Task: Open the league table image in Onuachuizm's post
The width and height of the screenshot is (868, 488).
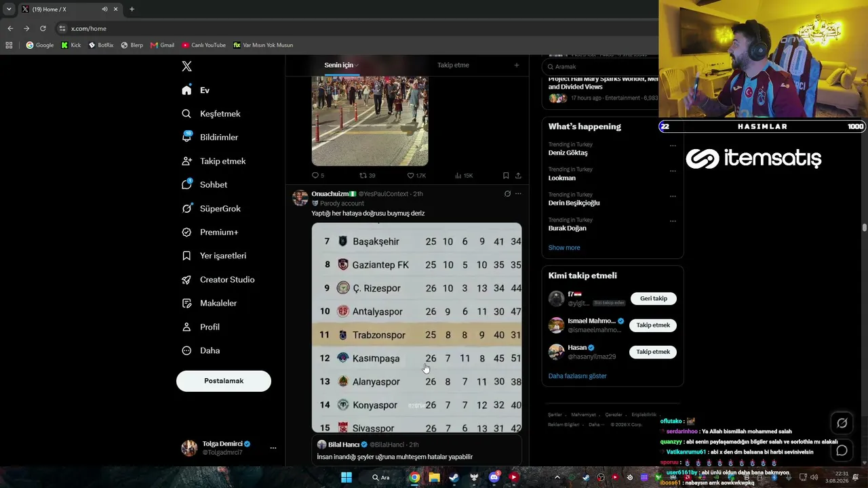Action: [x=417, y=327]
